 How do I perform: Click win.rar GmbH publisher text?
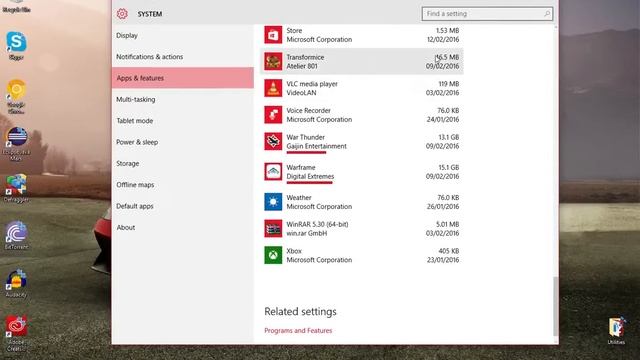(x=307, y=233)
